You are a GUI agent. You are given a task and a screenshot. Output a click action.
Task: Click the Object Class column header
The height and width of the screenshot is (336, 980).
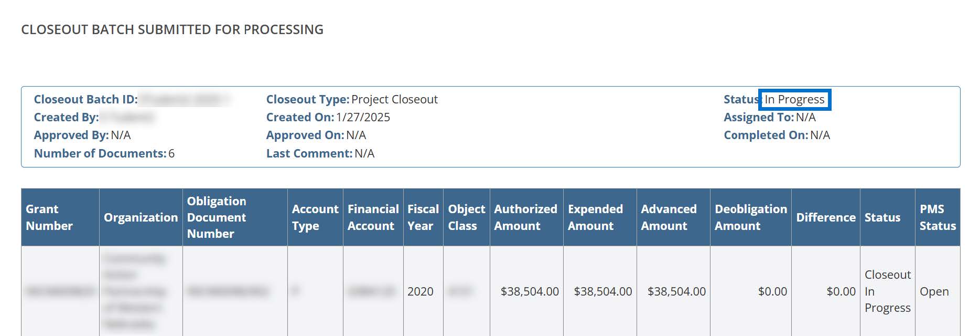pyautogui.click(x=466, y=217)
